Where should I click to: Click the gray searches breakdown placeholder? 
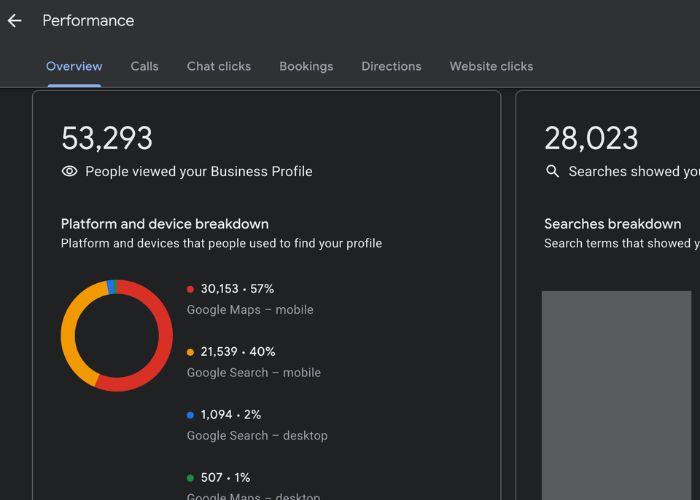617,395
